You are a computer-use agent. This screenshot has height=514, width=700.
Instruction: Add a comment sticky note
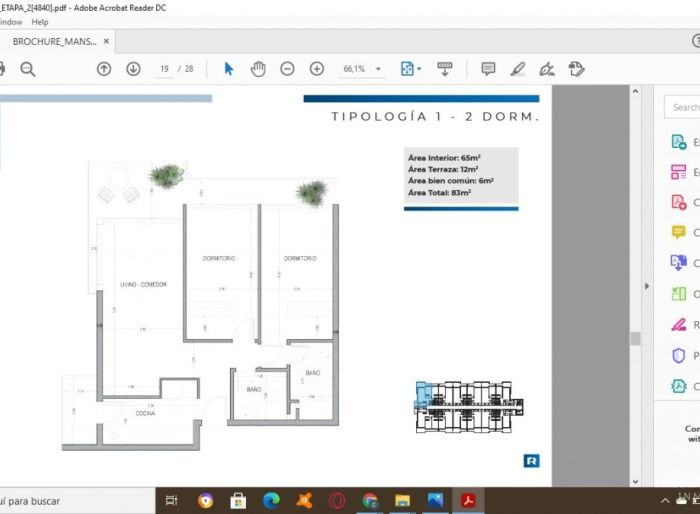coord(488,69)
